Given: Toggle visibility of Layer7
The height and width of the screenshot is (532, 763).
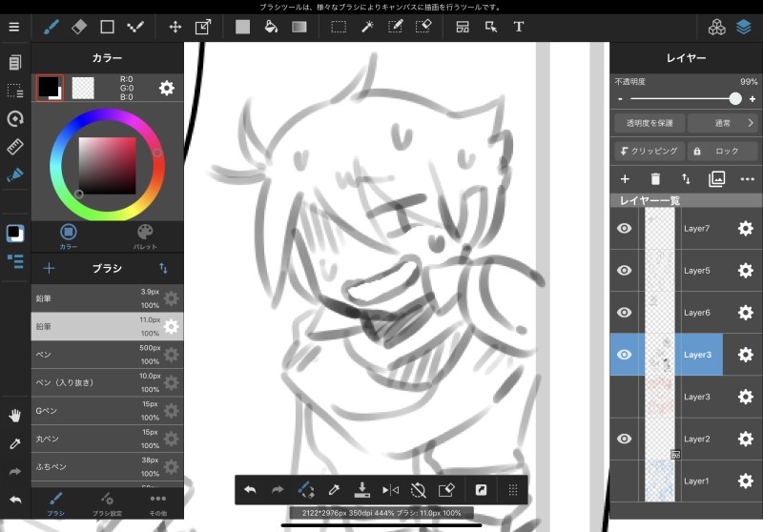Looking at the screenshot, I should pos(625,228).
